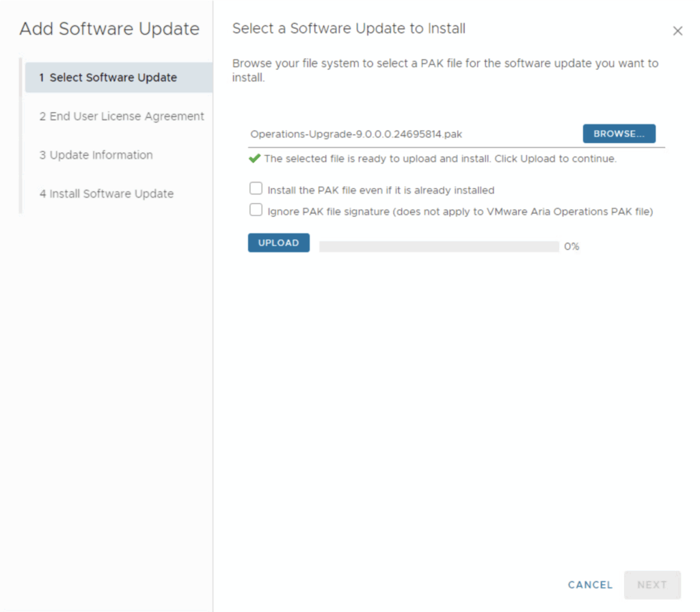
Task: Click the vertical wizard step indicator bar
Action: point(21,135)
